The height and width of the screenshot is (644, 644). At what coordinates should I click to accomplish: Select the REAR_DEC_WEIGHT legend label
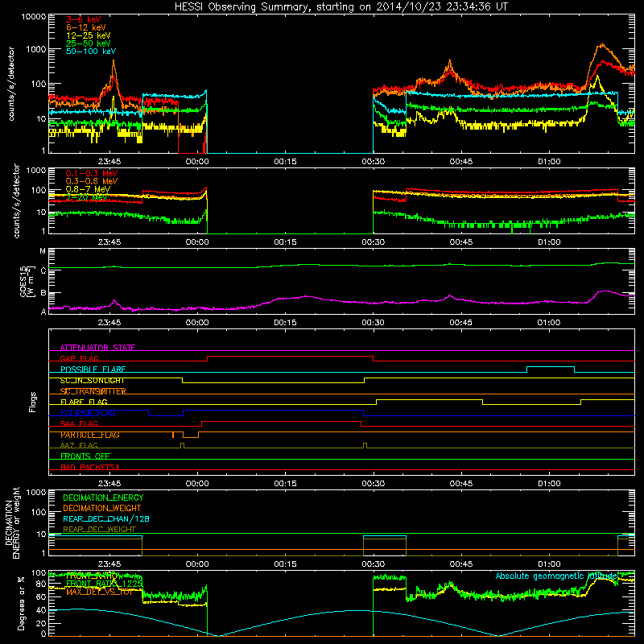click(99, 530)
